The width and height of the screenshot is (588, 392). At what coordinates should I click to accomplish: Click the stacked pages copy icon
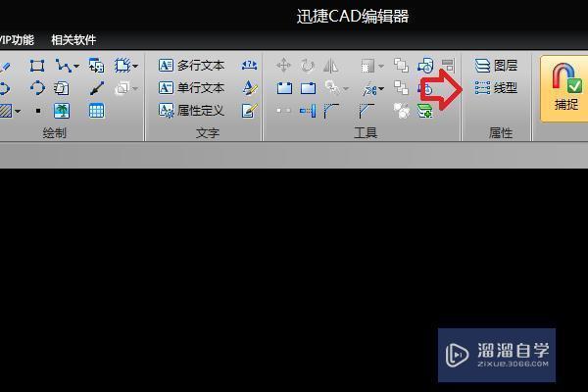point(61,88)
